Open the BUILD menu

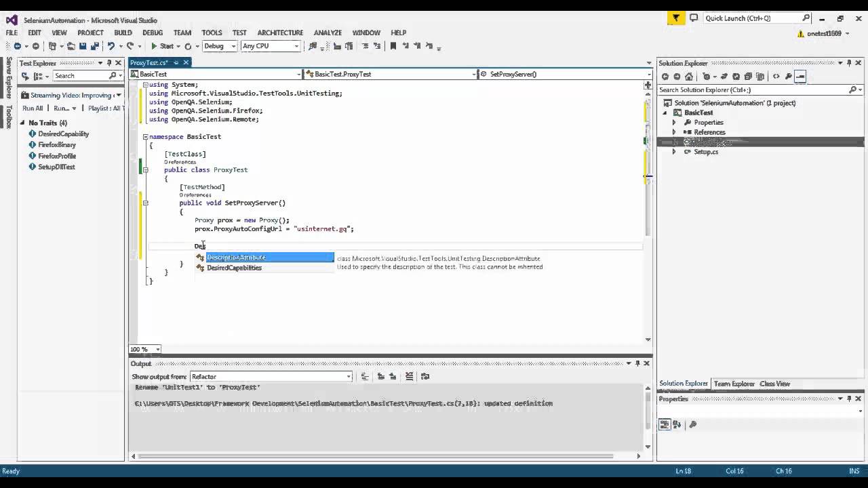point(123,33)
